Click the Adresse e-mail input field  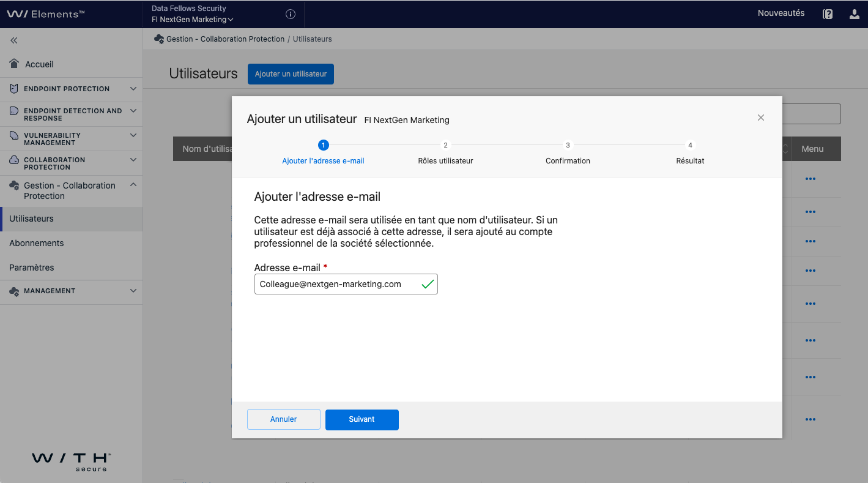[336, 284]
